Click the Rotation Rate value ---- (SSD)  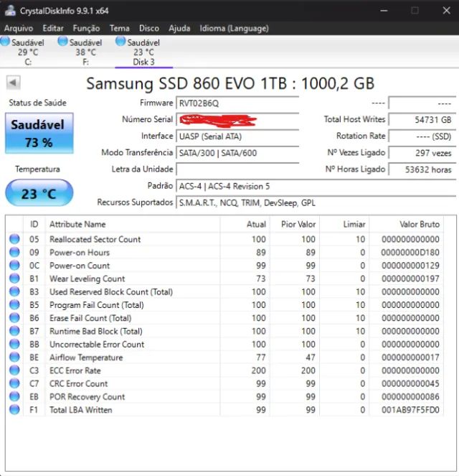(422, 136)
